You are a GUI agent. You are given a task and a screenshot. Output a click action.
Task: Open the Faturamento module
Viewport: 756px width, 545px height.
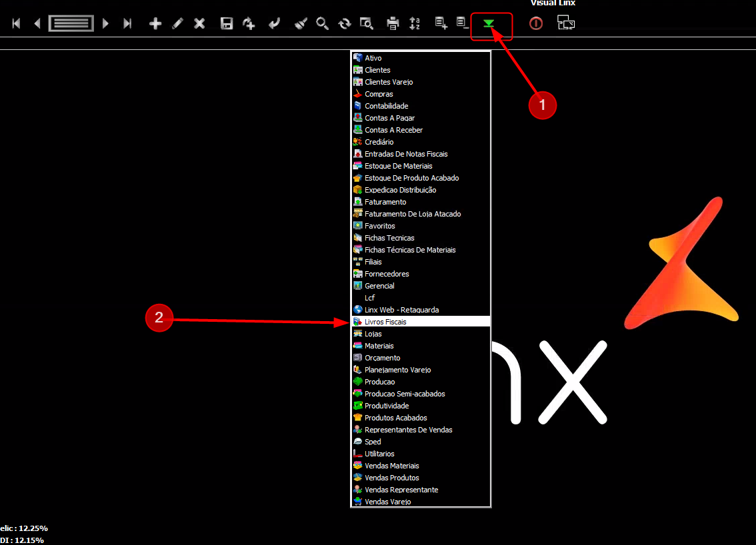pos(421,202)
